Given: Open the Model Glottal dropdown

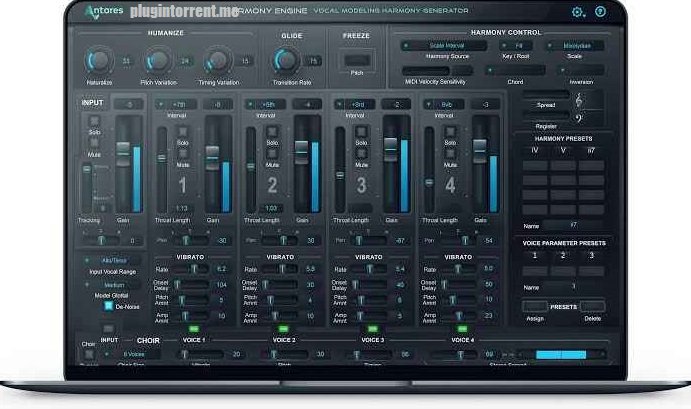Looking at the screenshot, I should 112,285.
